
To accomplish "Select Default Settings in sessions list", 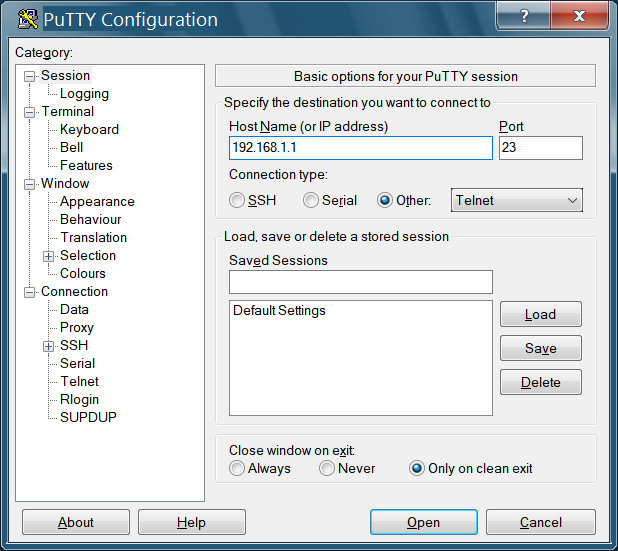I will tap(279, 311).
